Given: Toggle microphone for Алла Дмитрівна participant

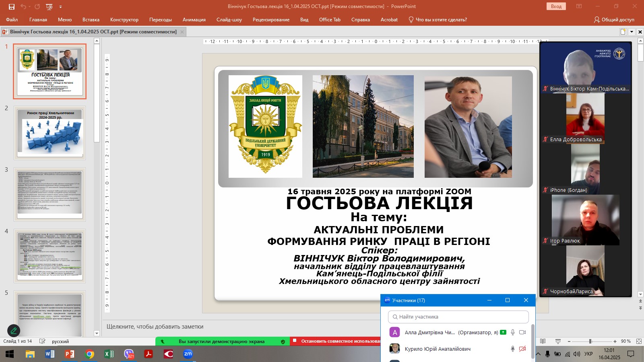Looking at the screenshot, I should tap(512, 332).
